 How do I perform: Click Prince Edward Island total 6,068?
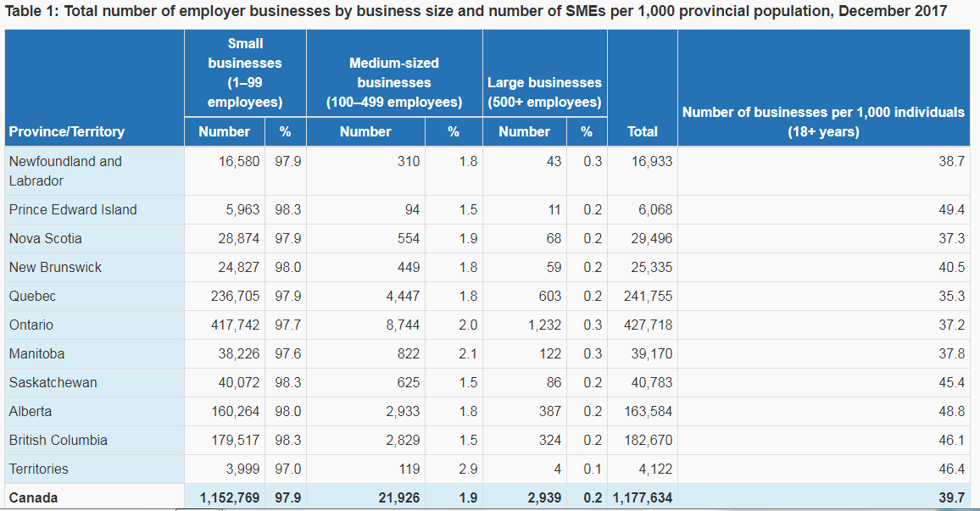click(x=655, y=210)
